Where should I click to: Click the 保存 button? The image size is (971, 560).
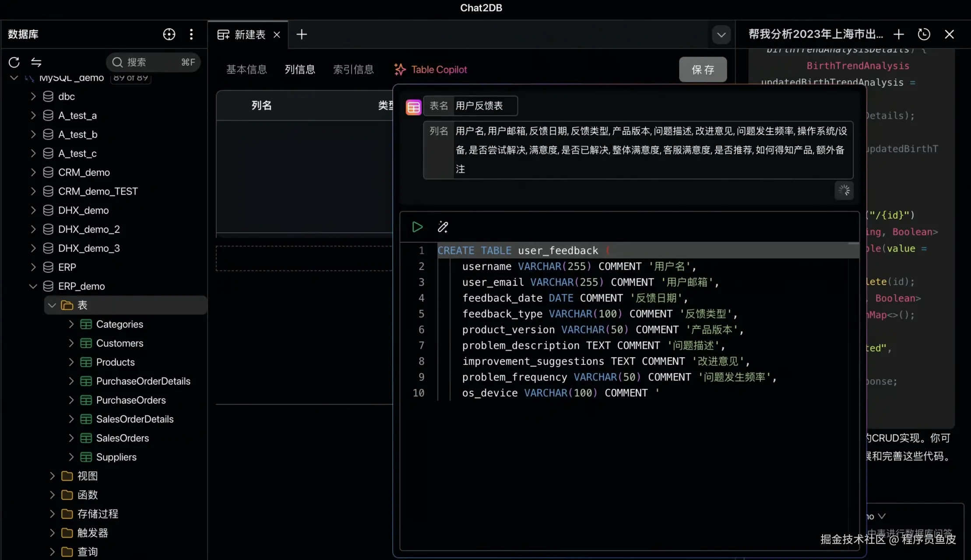tap(703, 70)
